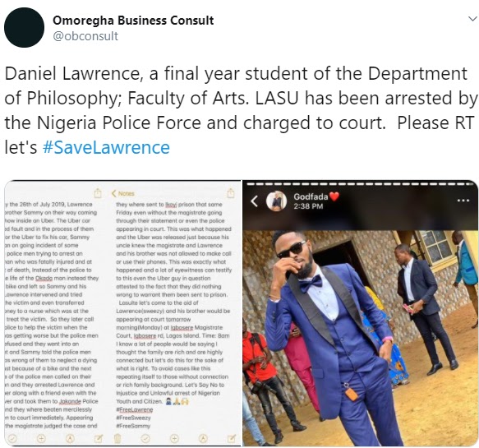The image size is (479, 448).
Task: Tap the share icon above the first note
Action: (x=98, y=193)
